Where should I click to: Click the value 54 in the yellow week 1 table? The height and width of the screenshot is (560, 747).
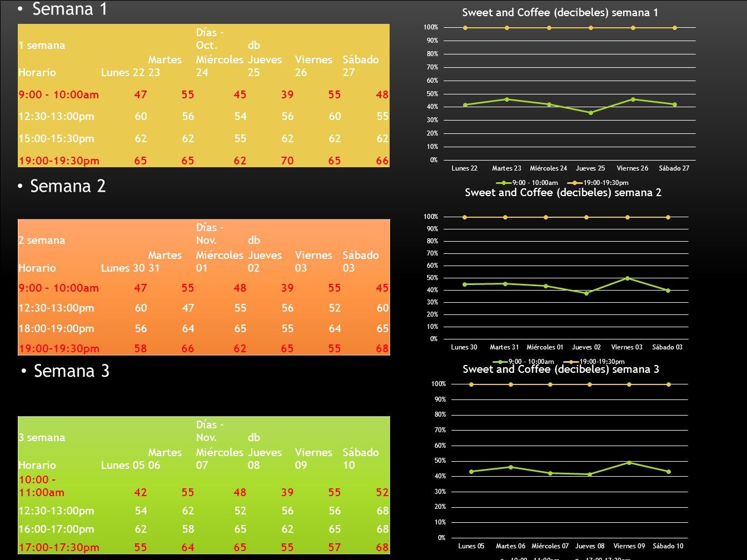[x=240, y=117]
